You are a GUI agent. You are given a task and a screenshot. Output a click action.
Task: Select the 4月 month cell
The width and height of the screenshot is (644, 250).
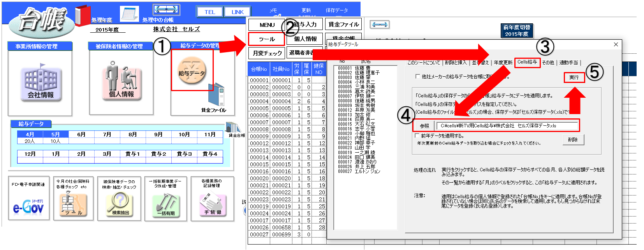coord(30,134)
